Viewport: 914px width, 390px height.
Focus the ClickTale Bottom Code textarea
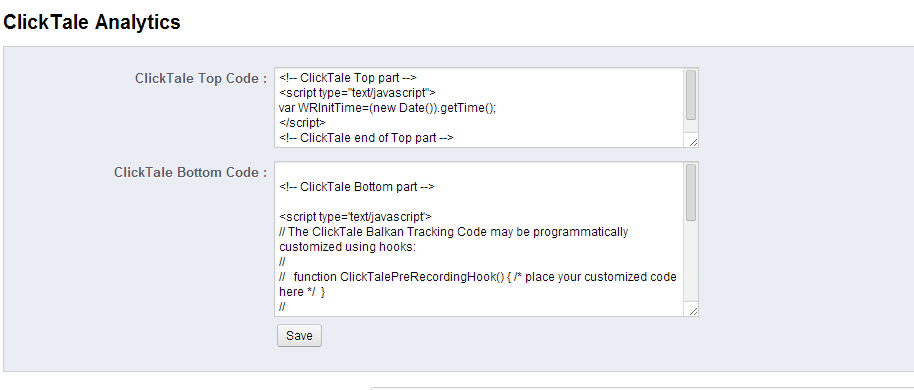pos(486,239)
